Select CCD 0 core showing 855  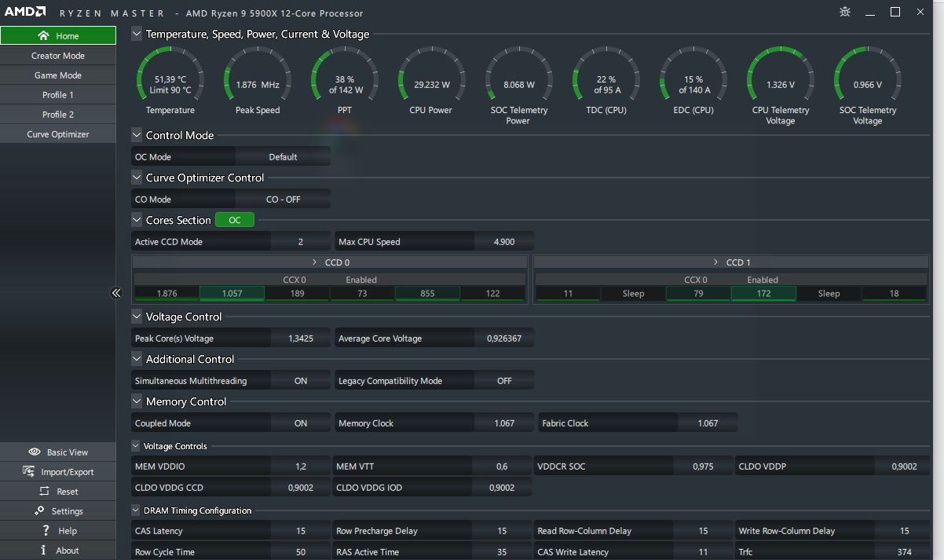point(427,294)
